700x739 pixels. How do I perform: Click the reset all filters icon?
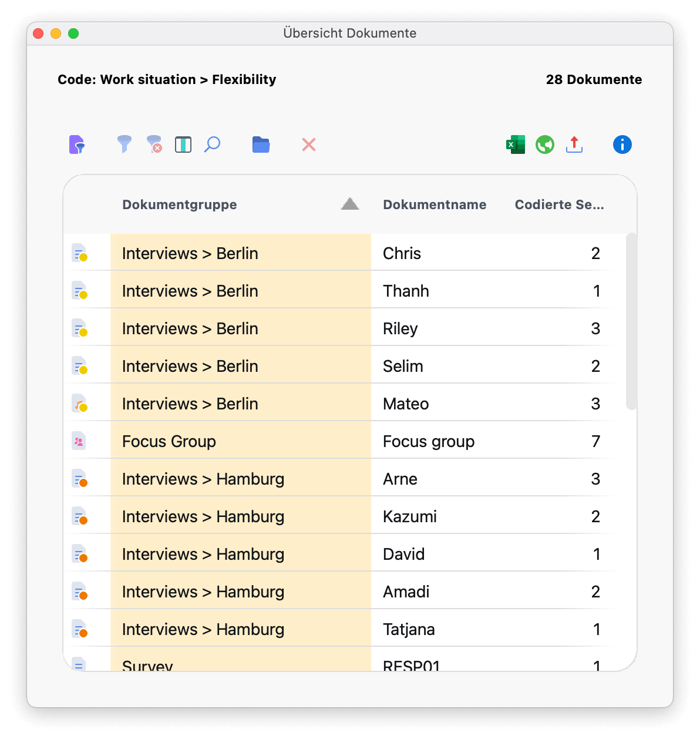pyautogui.click(x=154, y=145)
